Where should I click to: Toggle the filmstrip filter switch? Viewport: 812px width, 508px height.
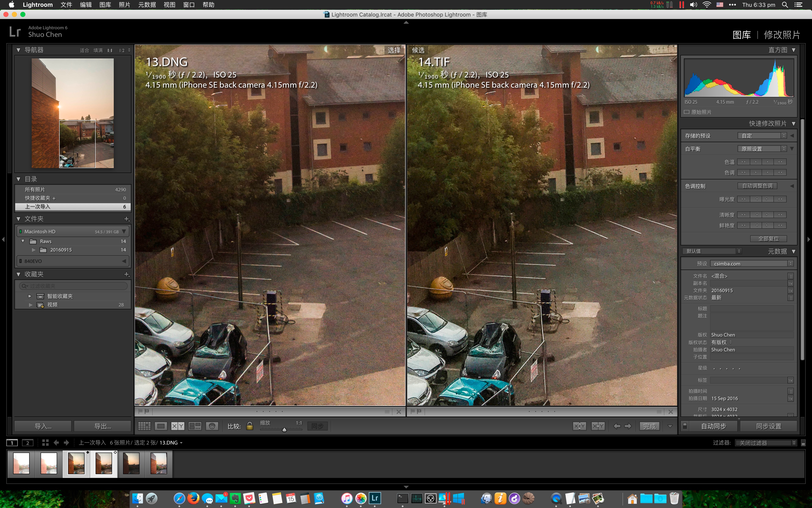(803, 443)
